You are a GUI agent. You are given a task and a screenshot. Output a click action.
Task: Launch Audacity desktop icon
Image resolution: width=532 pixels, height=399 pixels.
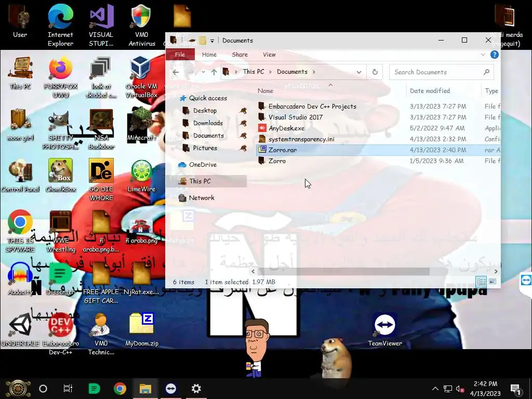click(20, 279)
